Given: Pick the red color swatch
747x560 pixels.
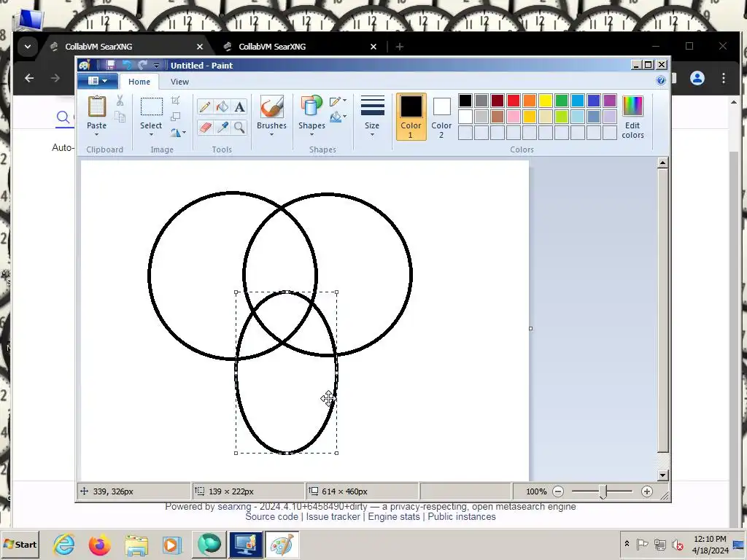Looking at the screenshot, I should (x=514, y=101).
